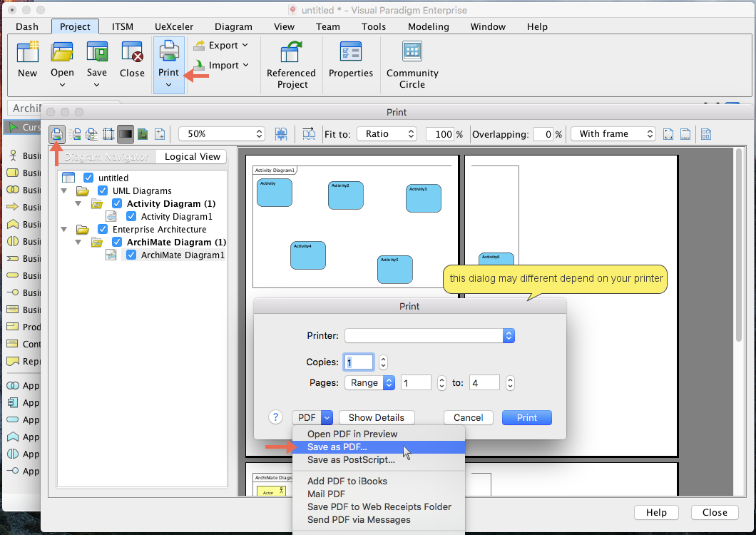Click the Cont element icon in palette
The width and height of the screenshot is (756, 535).
point(13,344)
